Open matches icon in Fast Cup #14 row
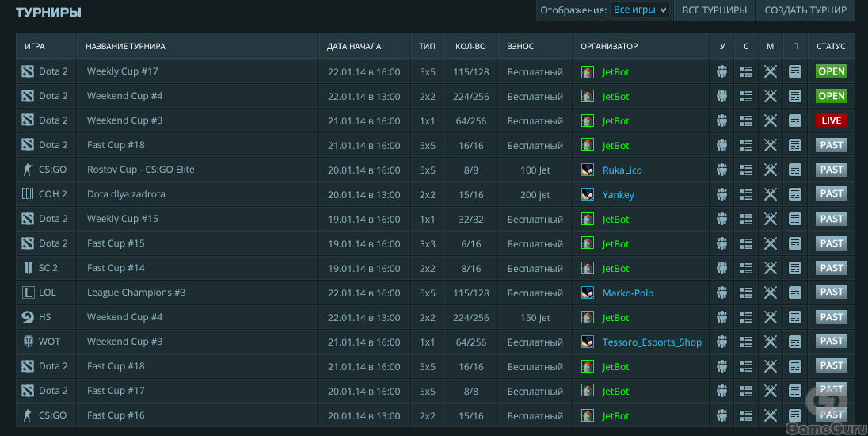 pyautogui.click(x=770, y=268)
